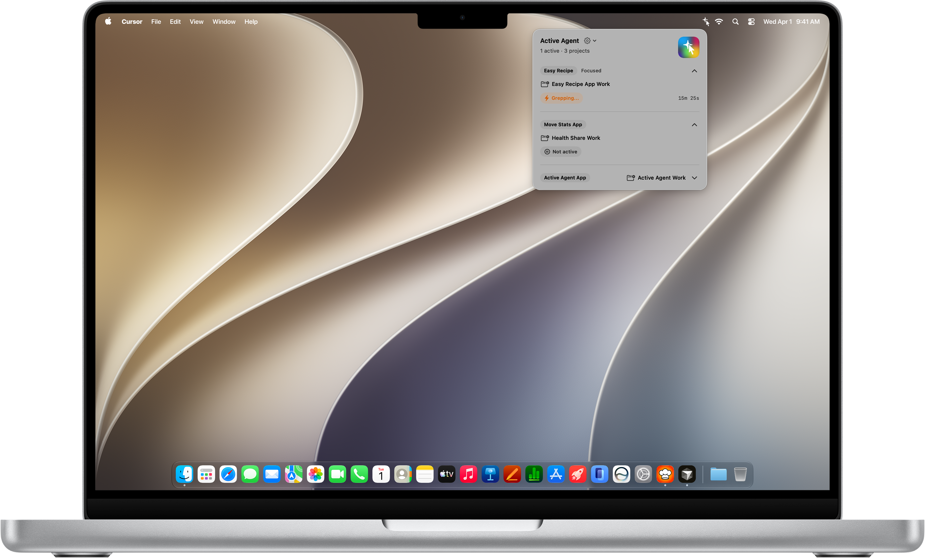Click the Spotlight search icon
Viewport: 925px width, 560px height.
click(735, 22)
